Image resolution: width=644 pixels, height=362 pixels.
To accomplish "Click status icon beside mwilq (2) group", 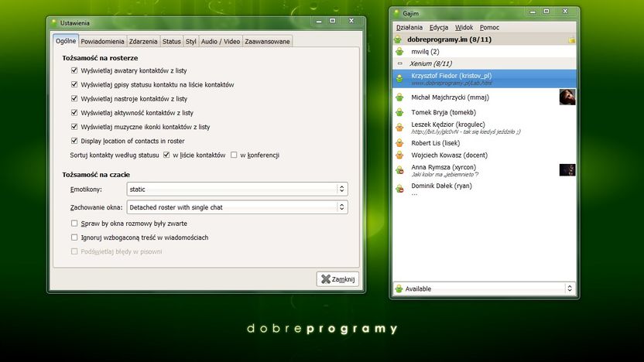I will [399, 51].
